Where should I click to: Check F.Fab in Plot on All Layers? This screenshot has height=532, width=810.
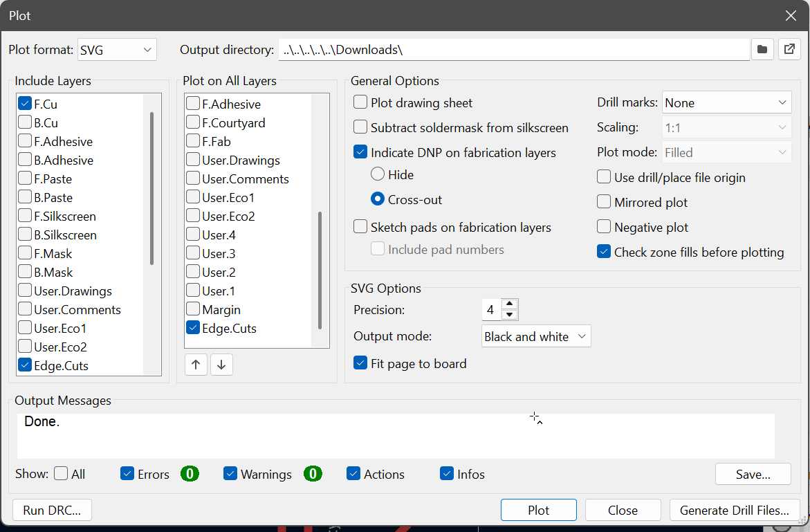pyautogui.click(x=193, y=141)
